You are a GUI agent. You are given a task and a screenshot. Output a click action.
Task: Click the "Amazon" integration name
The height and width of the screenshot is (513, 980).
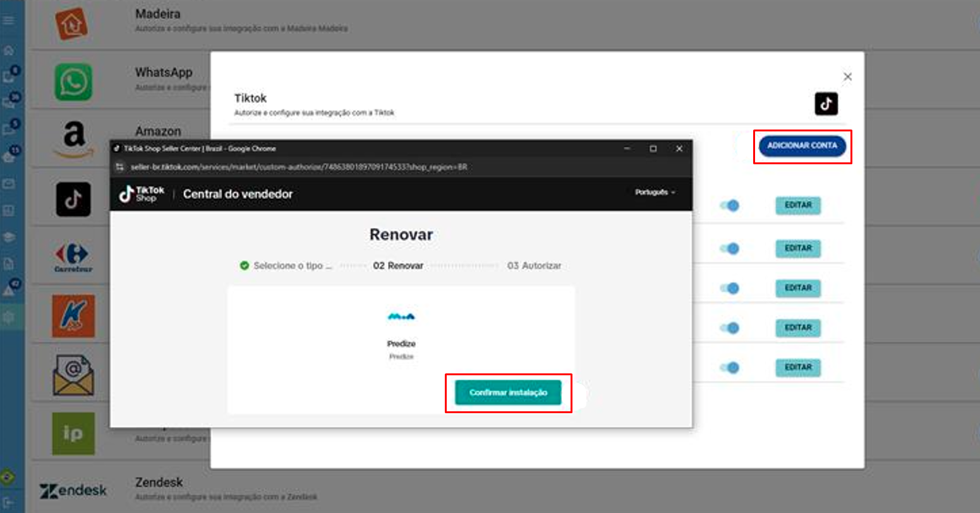tap(158, 131)
